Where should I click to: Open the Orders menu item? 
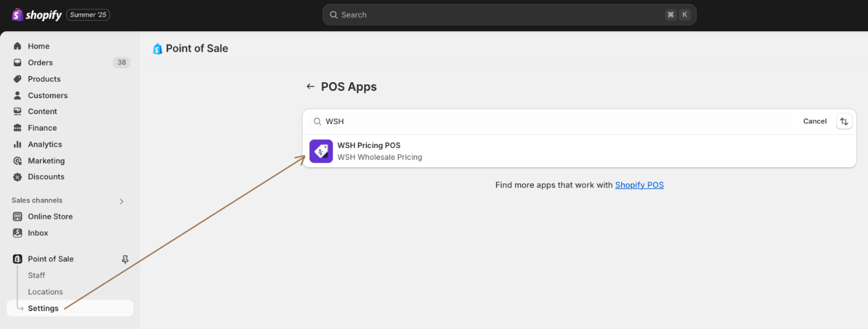pos(40,62)
